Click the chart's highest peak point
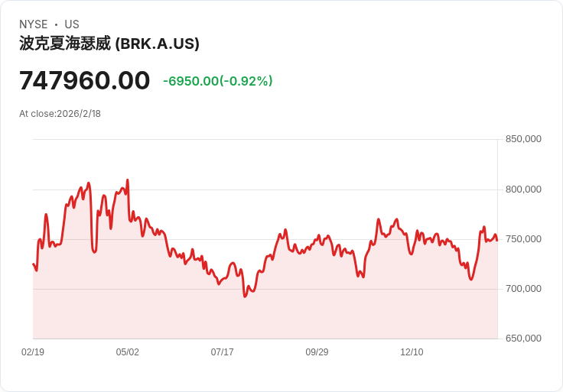The height and width of the screenshot is (392, 563). click(x=128, y=180)
